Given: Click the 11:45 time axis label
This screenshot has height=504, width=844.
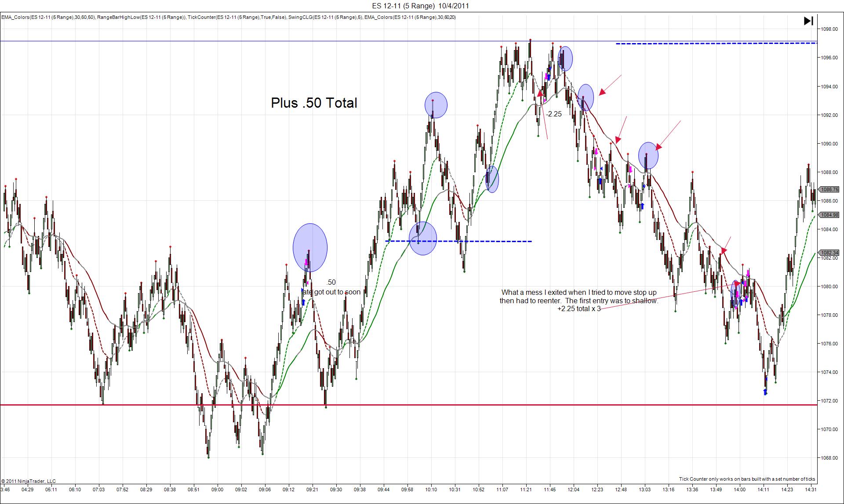Looking at the screenshot, I should pyautogui.click(x=549, y=489).
